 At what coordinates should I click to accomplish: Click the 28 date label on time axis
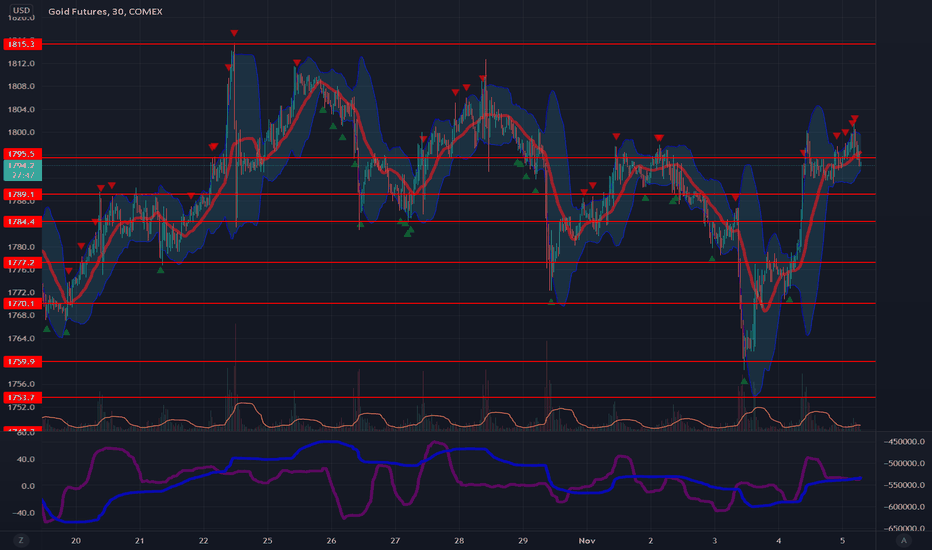click(x=459, y=540)
